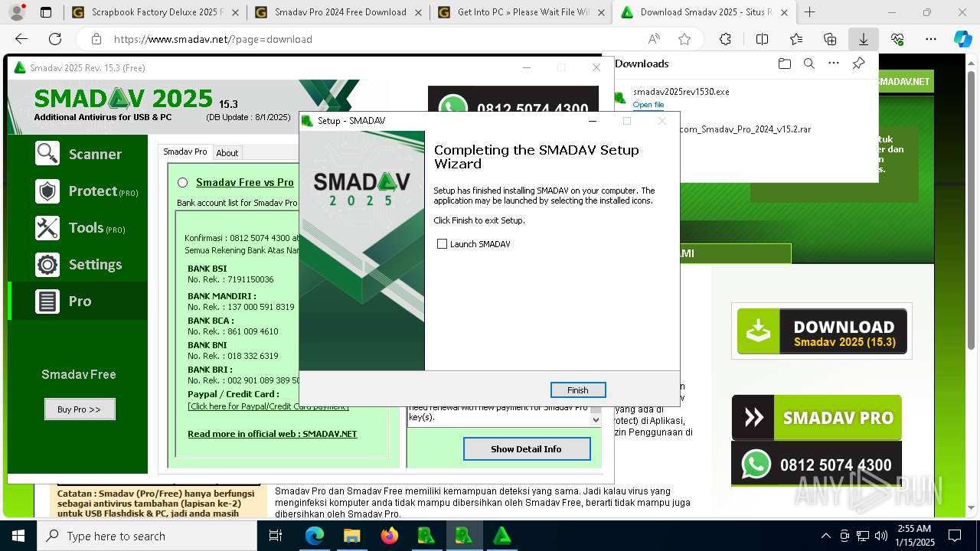
Task: Open Edge Settings and more menu
Action: coord(931,39)
